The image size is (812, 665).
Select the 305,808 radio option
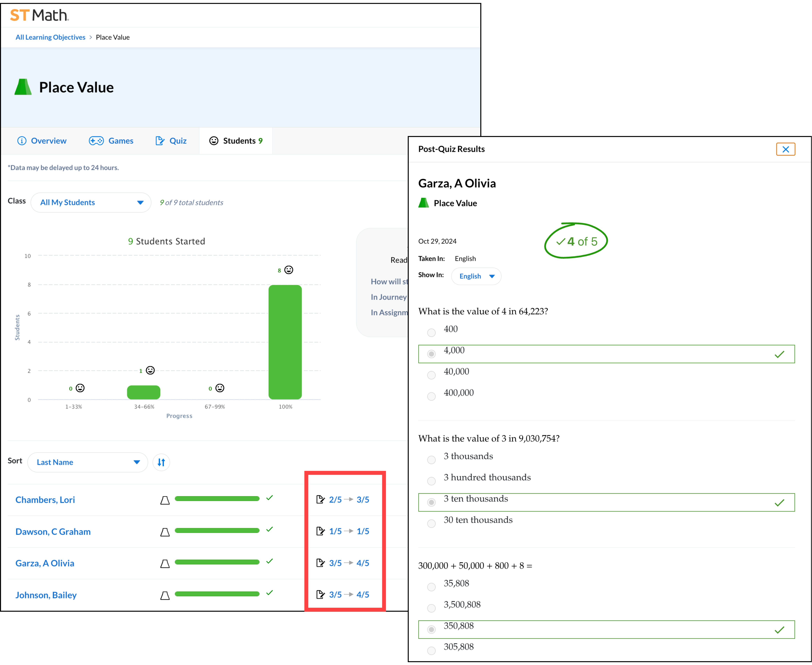[x=431, y=650]
